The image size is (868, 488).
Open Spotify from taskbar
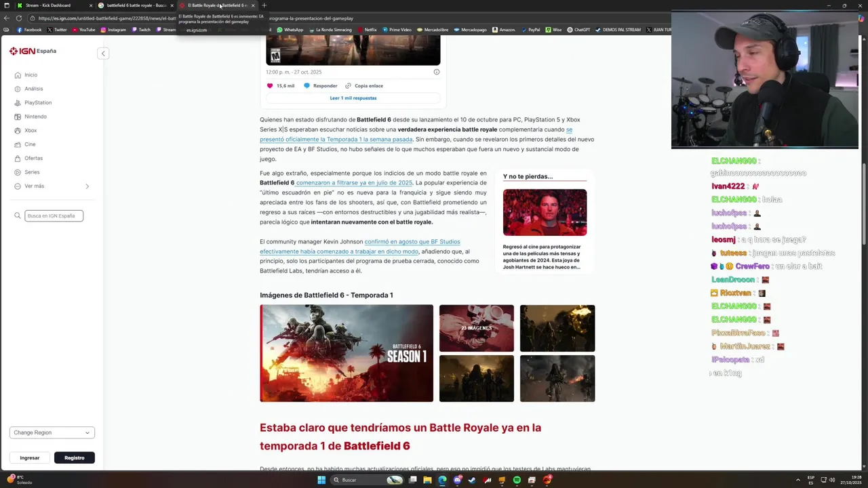click(x=517, y=480)
